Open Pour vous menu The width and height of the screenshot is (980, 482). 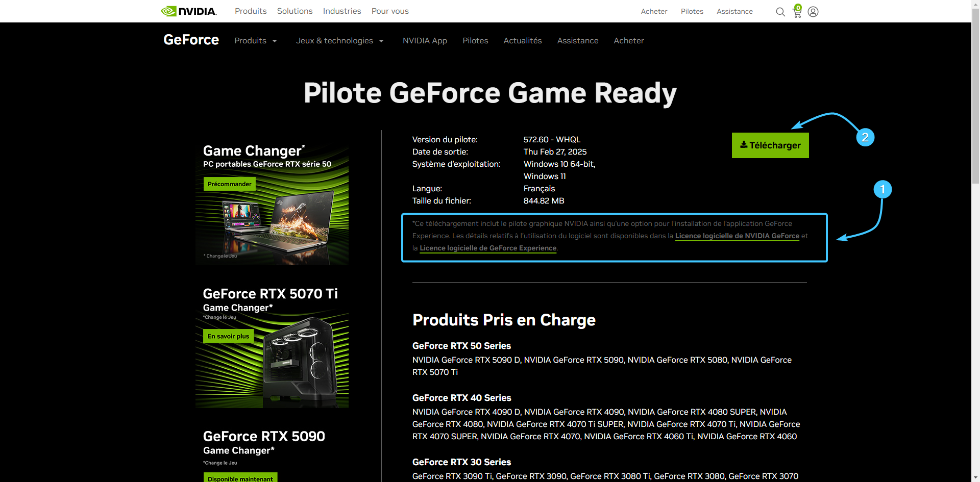390,11
